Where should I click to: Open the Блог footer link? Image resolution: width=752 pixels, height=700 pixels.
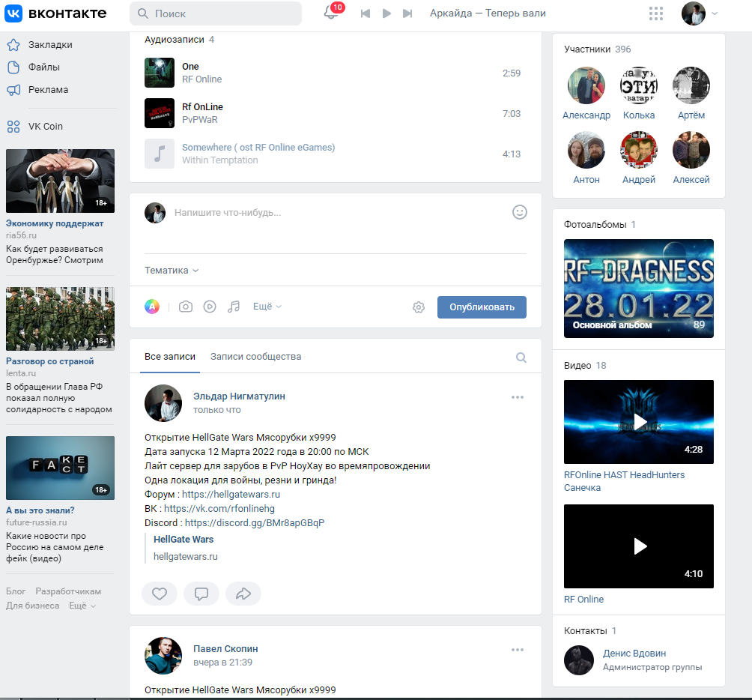coord(16,591)
